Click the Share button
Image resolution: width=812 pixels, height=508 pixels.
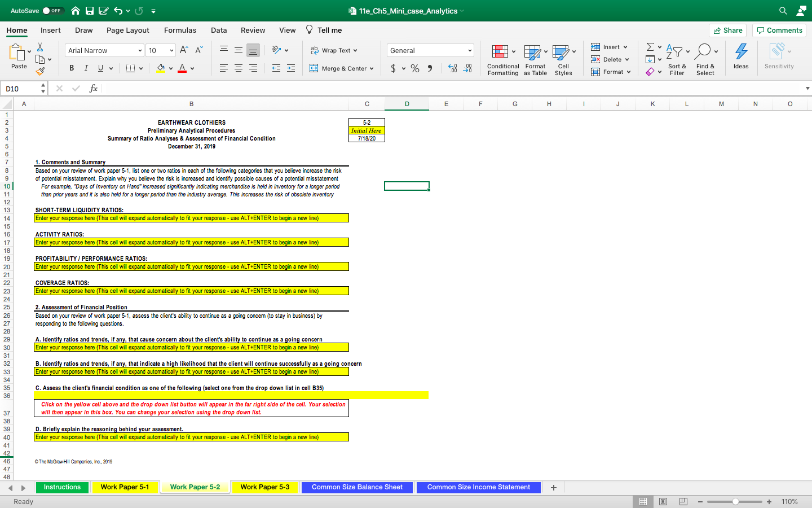point(727,30)
